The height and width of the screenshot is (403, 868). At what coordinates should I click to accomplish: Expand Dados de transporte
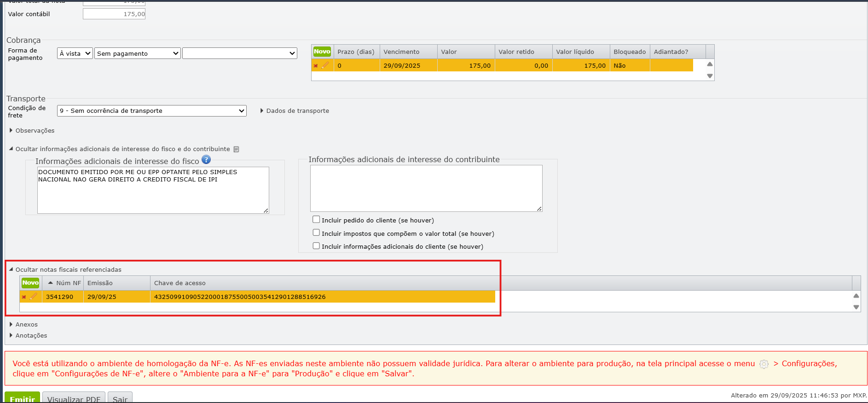pos(295,111)
